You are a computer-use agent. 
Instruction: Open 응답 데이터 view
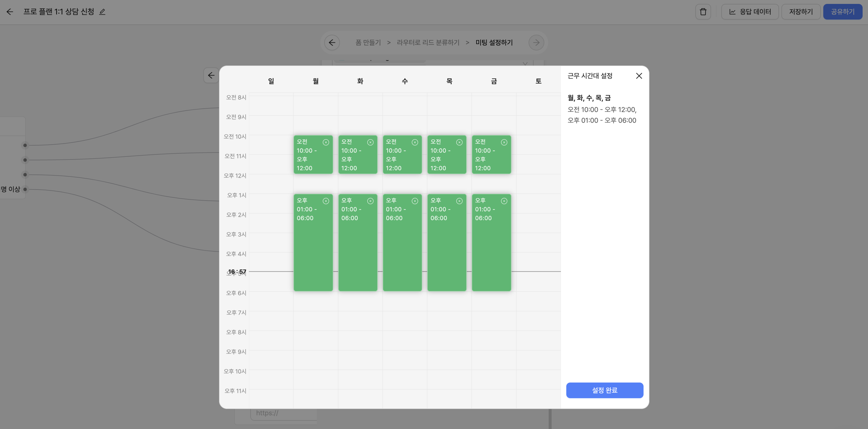pyautogui.click(x=750, y=12)
